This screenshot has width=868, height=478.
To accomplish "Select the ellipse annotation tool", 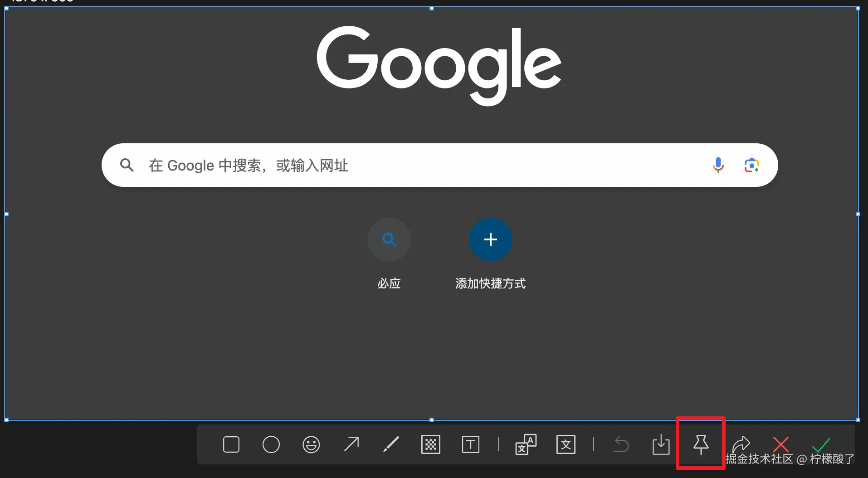I will click(x=271, y=444).
